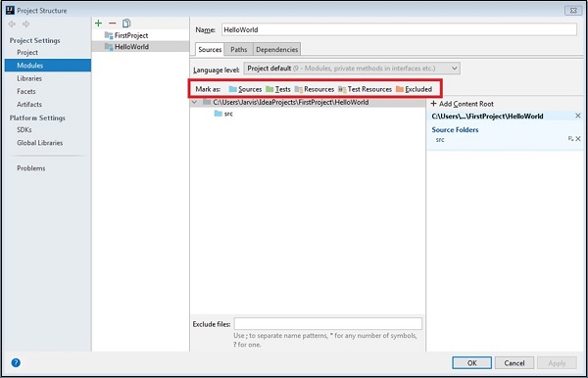Switch to Sources tab
This screenshot has width=588, height=378.
pyautogui.click(x=210, y=49)
